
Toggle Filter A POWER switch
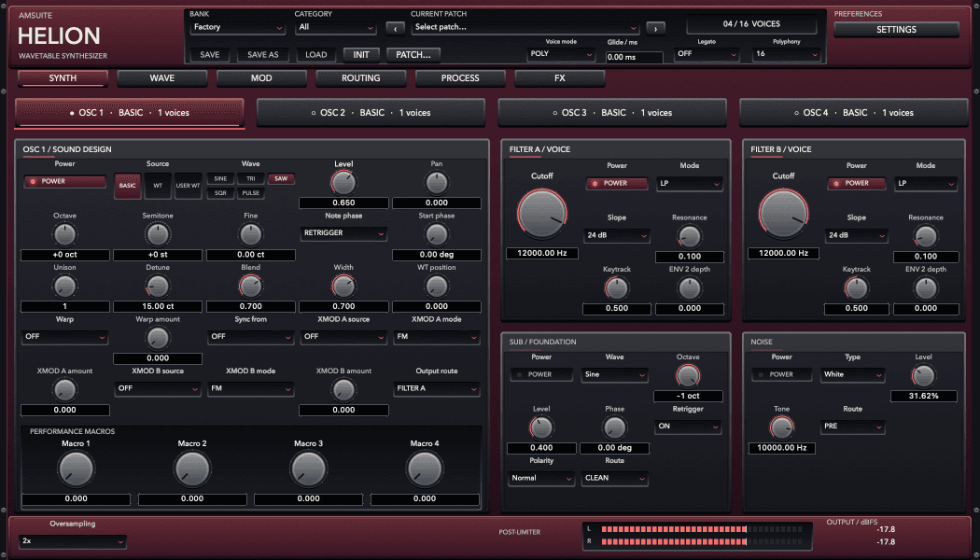(x=616, y=183)
